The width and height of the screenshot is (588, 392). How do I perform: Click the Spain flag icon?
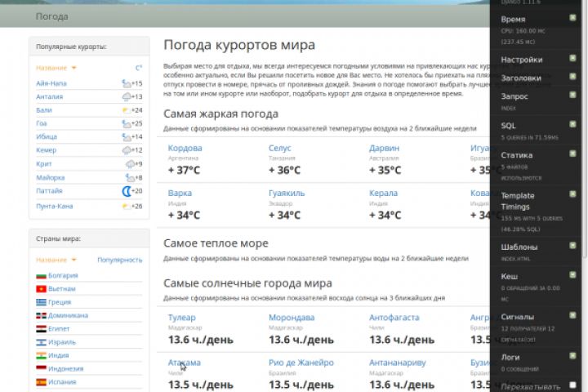[42, 382]
